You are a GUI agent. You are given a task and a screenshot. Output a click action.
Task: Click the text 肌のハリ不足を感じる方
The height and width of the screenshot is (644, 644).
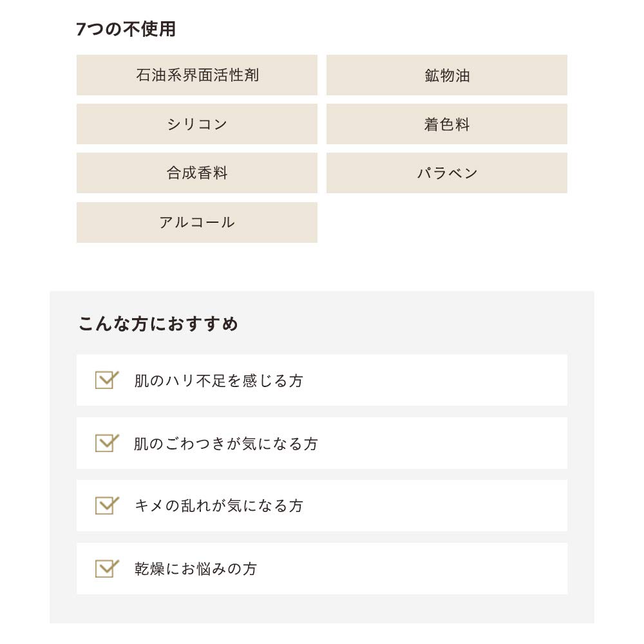(218, 381)
